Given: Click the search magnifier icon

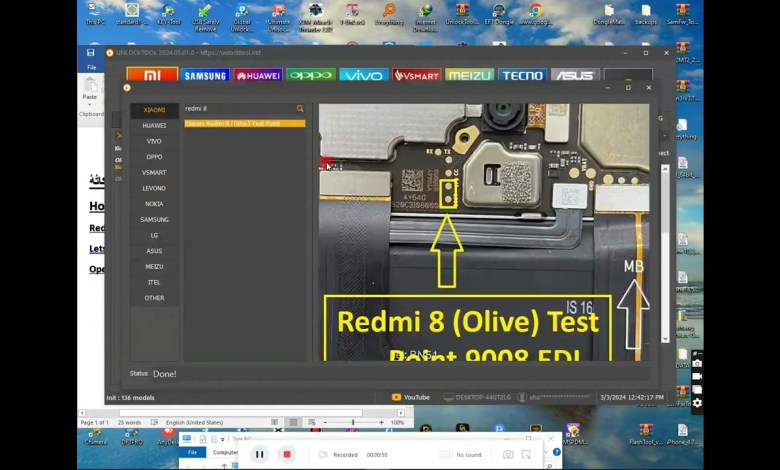Looking at the screenshot, I should point(300,108).
